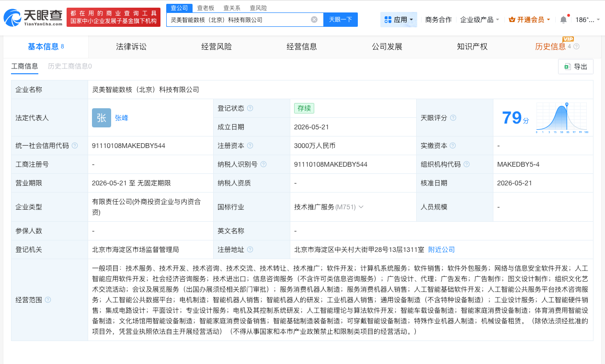This screenshot has height=364, width=605.
Task: Open the account menu 186*...
Action: (x=587, y=20)
